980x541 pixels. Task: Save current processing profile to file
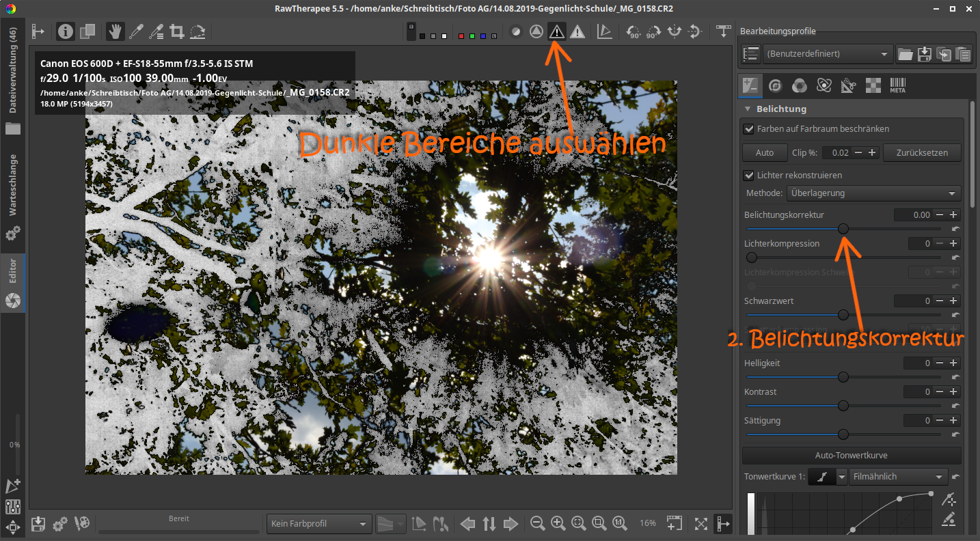(925, 54)
